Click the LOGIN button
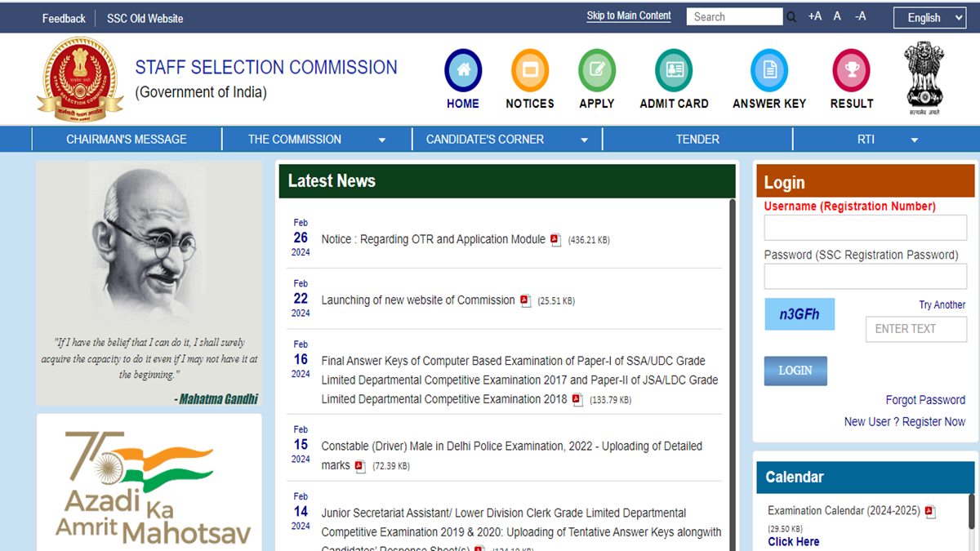The height and width of the screenshot is (551, 980). click(x=795, y=370)
